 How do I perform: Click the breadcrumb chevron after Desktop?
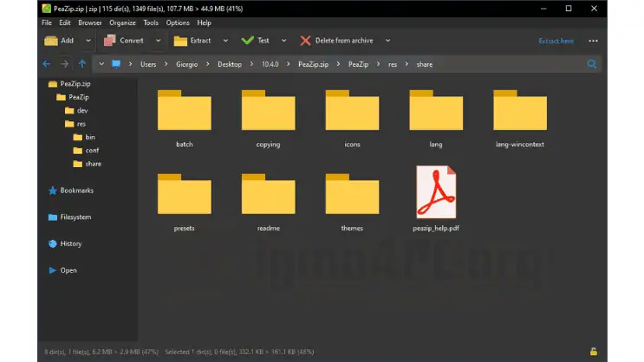click(x=251, y=64)
